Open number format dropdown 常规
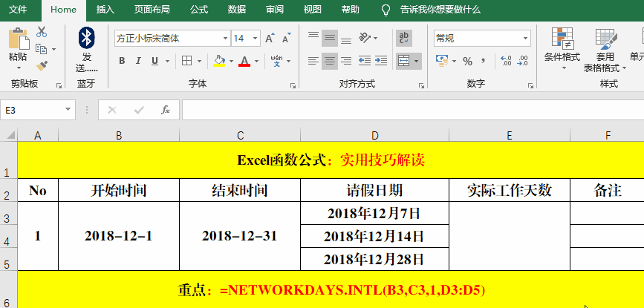The width and height of the screenshot is (644, 308). pyautogui.click(x=525, y=39)
